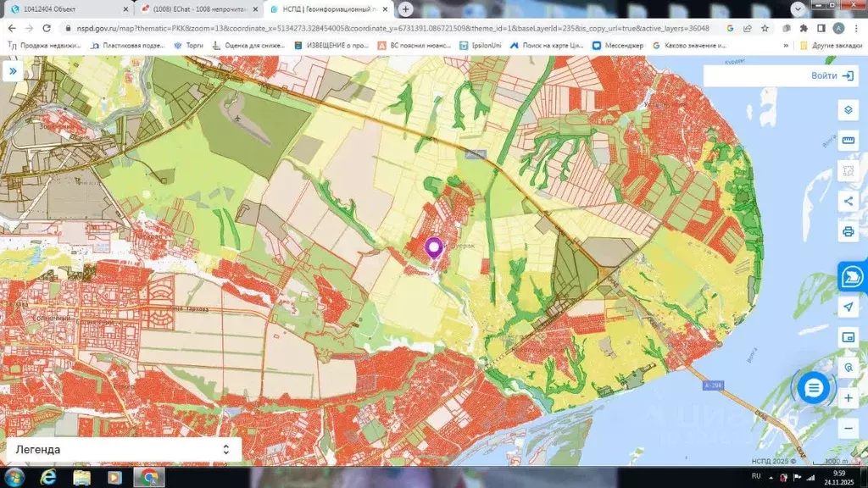Zoom in with the plus button
868x488 pixels.
[848, 397]
